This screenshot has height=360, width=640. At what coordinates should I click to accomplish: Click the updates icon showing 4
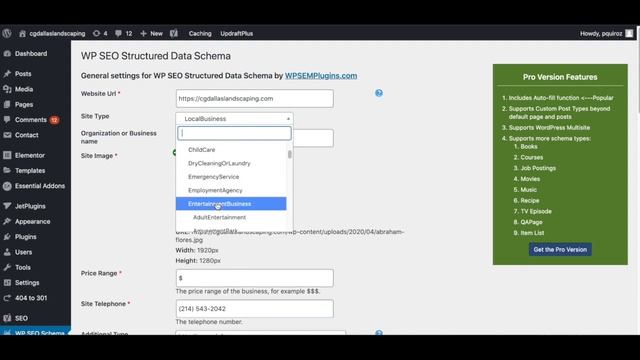tap(100, 33)
